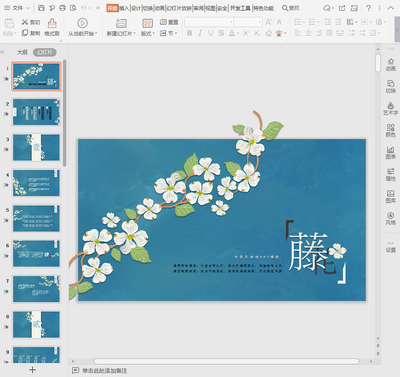This screenshot has height=377, width=400.
Task: Toggle Bold text formatting
Action: 189,33
